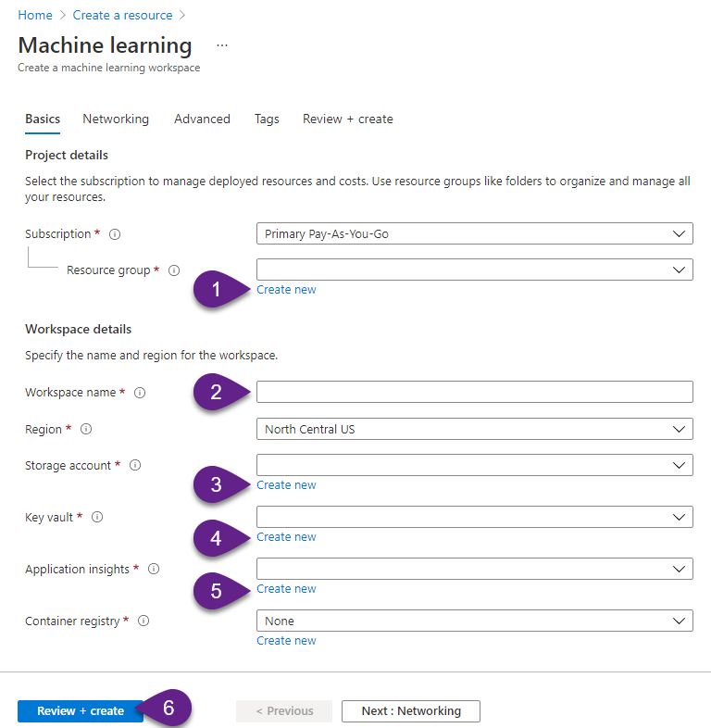This screenshot has width=711, height=728.
Task: Click Create new under Application insights
Action: click(286, 589)
